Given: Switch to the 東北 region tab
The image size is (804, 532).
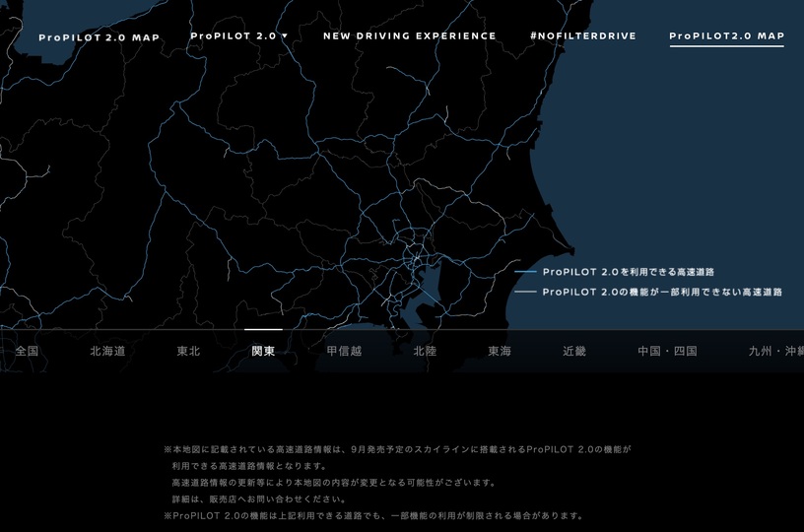Looking at the screenshot, I should click(188, 351).
